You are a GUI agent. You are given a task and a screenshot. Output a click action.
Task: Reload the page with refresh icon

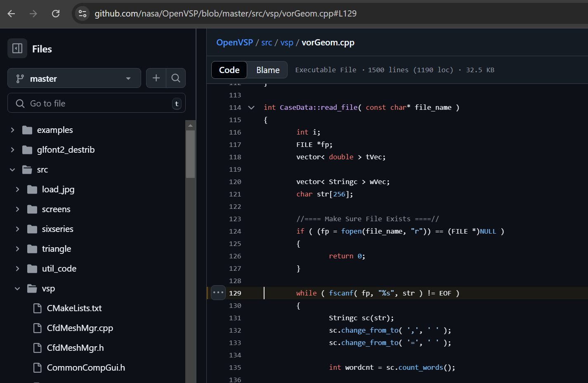56,14
